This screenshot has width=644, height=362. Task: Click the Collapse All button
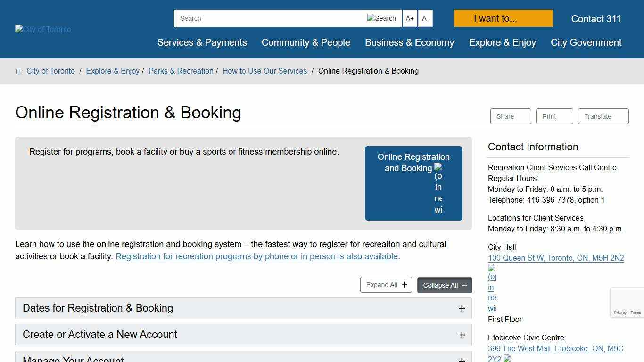tap(444, 285)
